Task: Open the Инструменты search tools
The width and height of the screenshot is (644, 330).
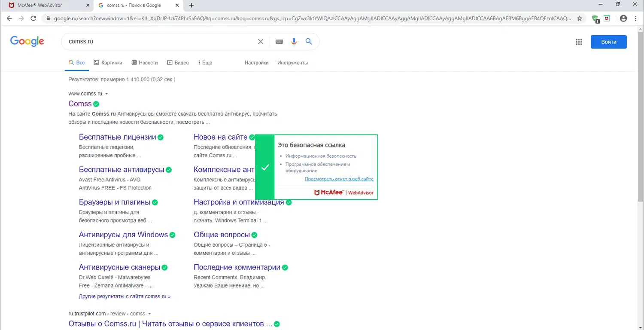Action: 292,63
